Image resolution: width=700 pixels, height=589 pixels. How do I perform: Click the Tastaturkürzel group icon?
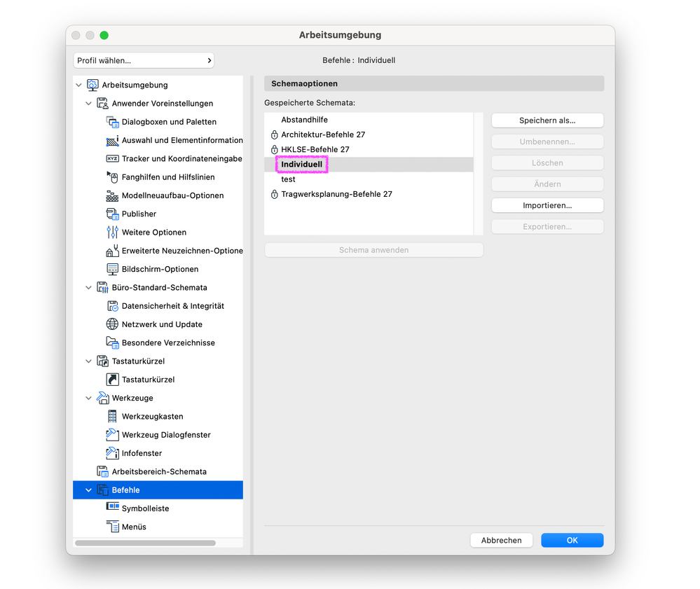pyautogui.click(x=103, y=361)
